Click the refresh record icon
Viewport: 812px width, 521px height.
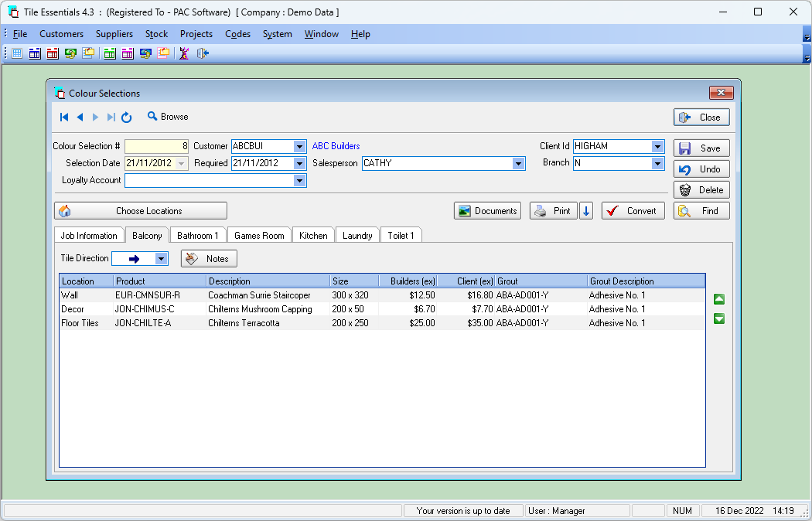(126, 117)
